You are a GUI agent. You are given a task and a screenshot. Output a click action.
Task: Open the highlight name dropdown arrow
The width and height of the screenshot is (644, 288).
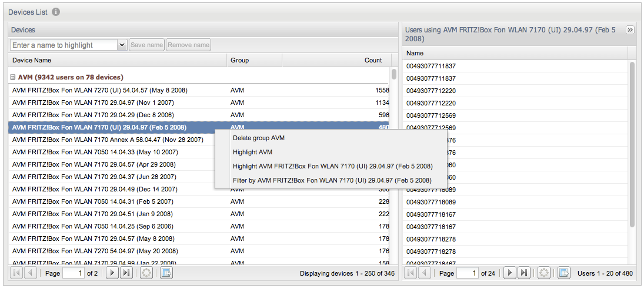pyautogui.click(x=122, y=45)
